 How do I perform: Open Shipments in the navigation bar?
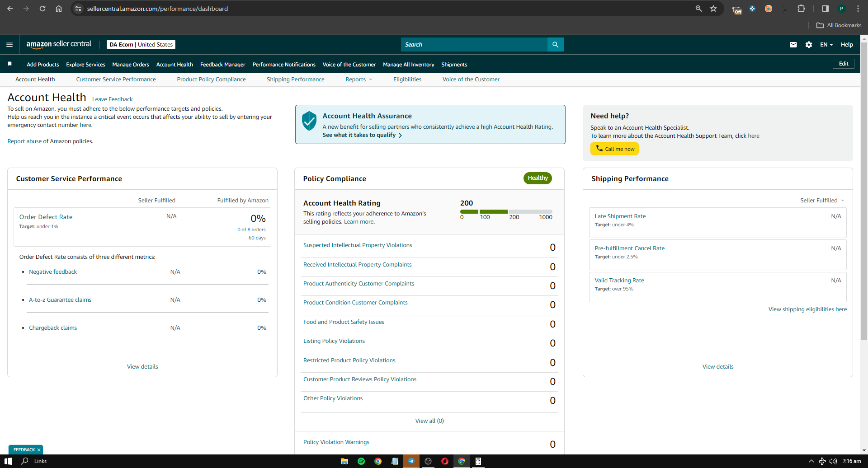point(454,65)
